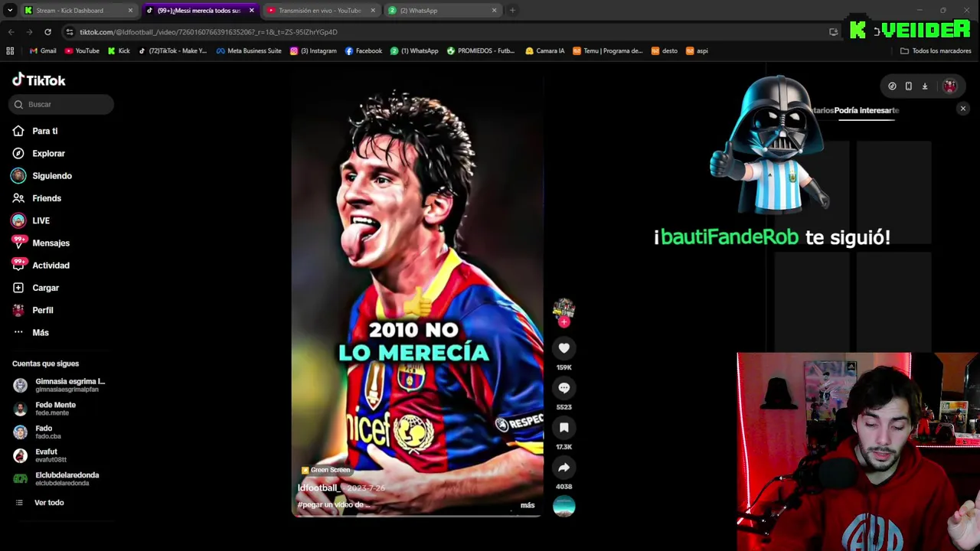This screenshot has height=551, width=980.
Task: Reload the page
Action: [x=47, y=32]
